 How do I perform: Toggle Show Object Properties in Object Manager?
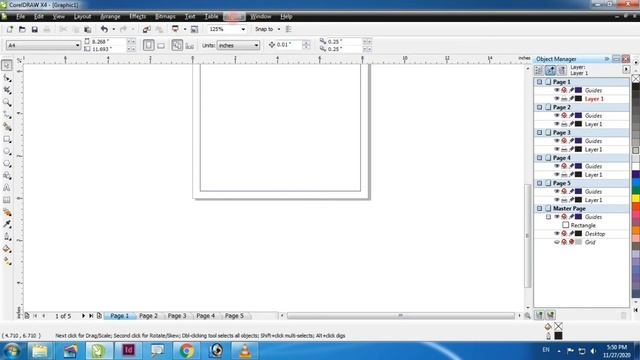click(x=539, y=70)
